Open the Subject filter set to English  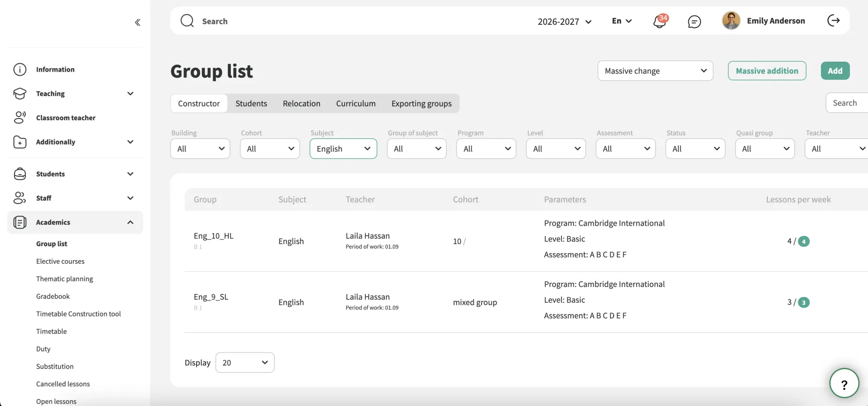pos(343,149)
